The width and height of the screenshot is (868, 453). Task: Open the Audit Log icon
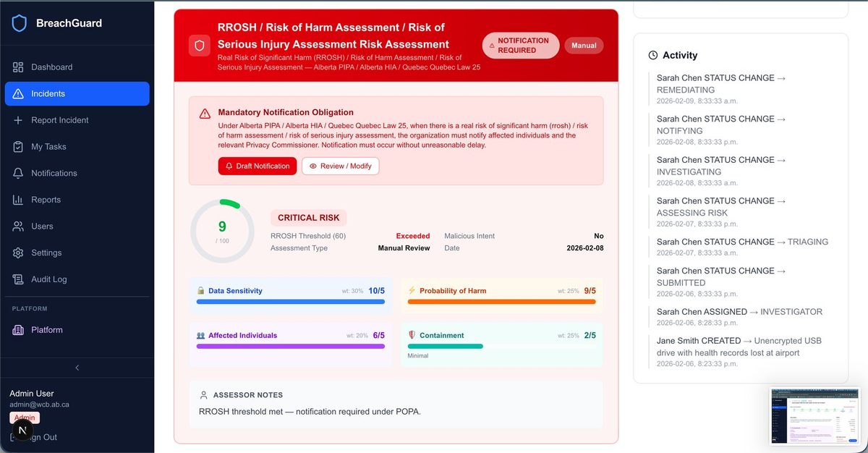pyautogui.click(x=17, y=279)
